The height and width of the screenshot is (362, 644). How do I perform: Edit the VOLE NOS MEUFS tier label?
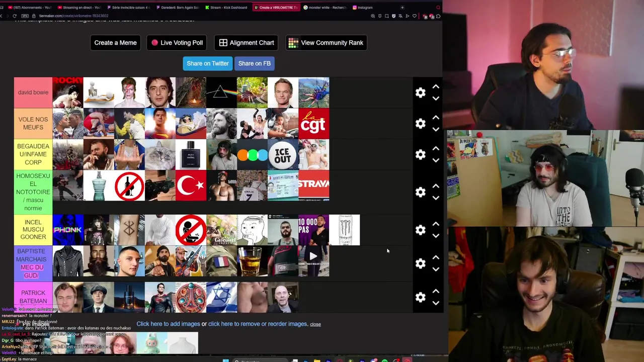(33, 124)
